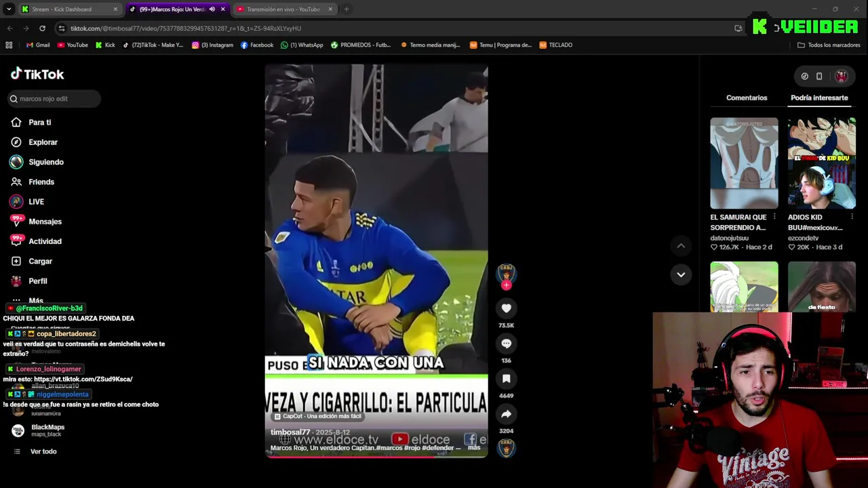Go to next video arrow
Image resolution: width=868 pixels, height=488 pixels.
[x=681, y=274]
